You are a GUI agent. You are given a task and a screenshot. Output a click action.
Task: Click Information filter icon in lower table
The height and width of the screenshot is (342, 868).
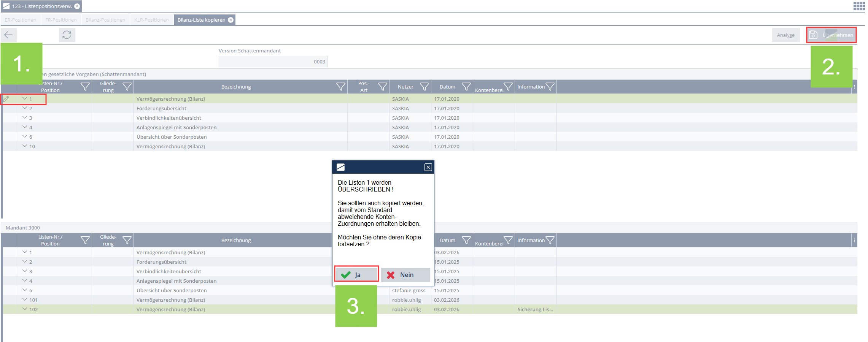pos(550,240)
